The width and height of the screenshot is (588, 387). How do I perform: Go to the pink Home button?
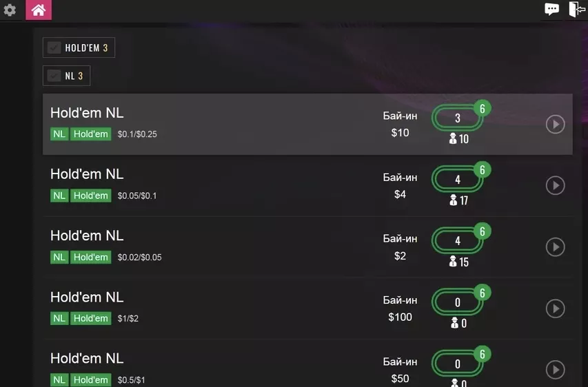click(x=39, y=10)
